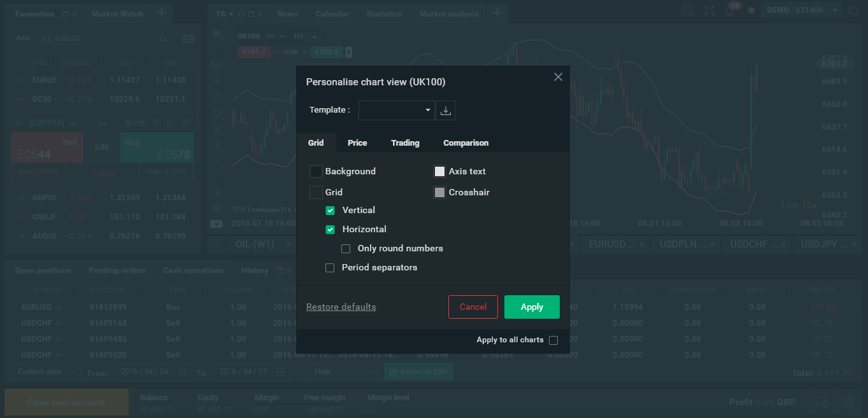Enable Only round numbers checkbox
The width and height of the screenshot is (868, 418).
(x=346, y=249)
